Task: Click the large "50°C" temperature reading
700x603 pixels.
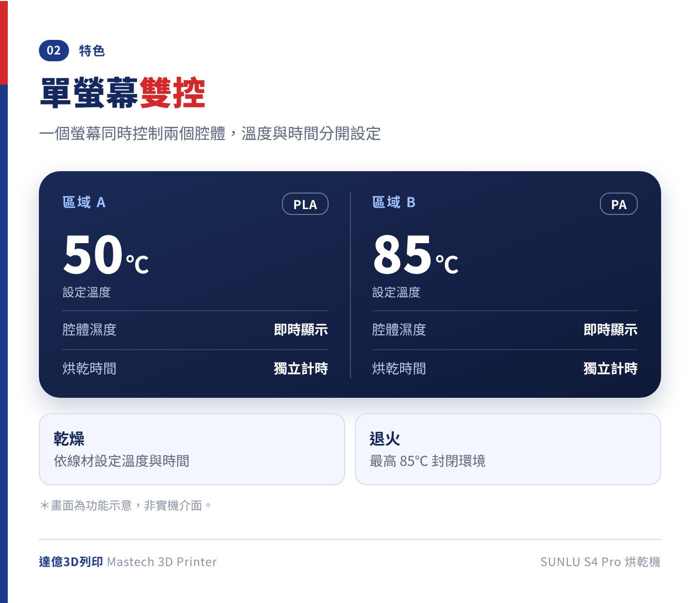Action: (x=106, y=254)
